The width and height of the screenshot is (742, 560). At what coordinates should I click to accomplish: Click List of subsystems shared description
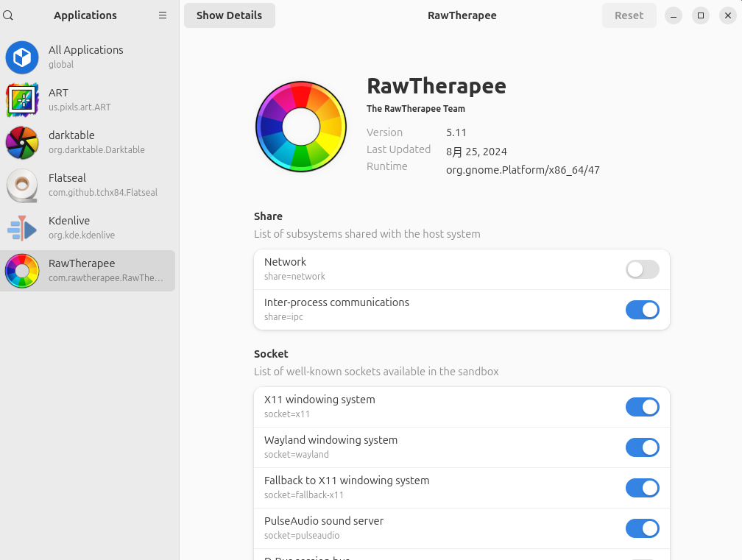pyautogui.click(x=367, y=234)
